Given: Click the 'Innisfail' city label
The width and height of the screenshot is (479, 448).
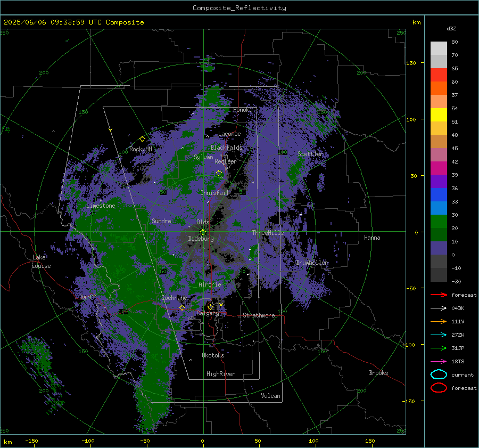Looking at the screenshot, I should (x=214, y=193).
